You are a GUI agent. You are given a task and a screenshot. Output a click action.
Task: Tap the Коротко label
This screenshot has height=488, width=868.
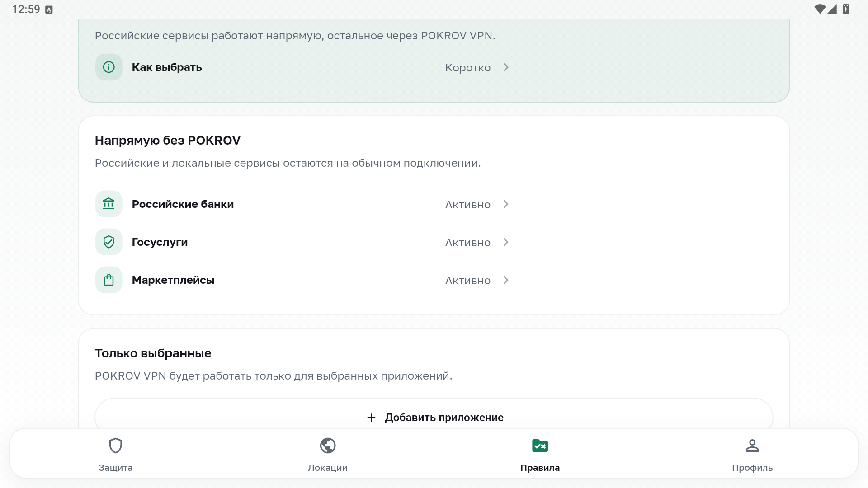click(x=467, y=68)
